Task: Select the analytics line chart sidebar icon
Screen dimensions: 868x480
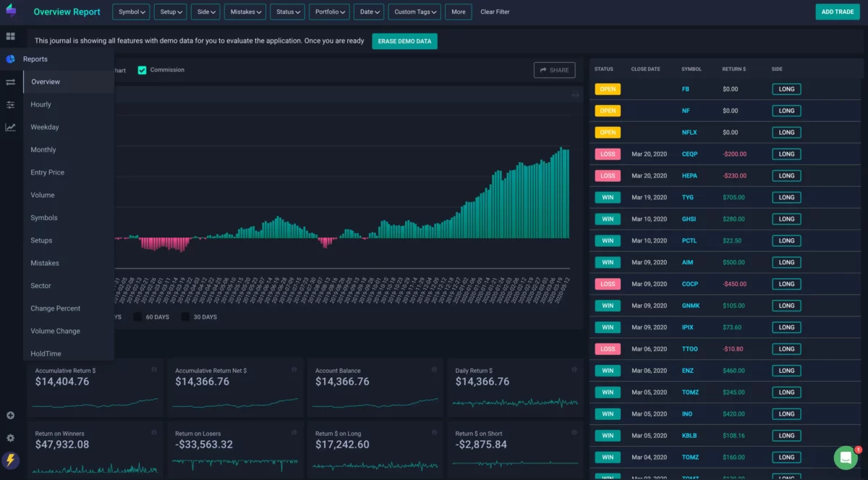Action: click(x=10, y=127)
